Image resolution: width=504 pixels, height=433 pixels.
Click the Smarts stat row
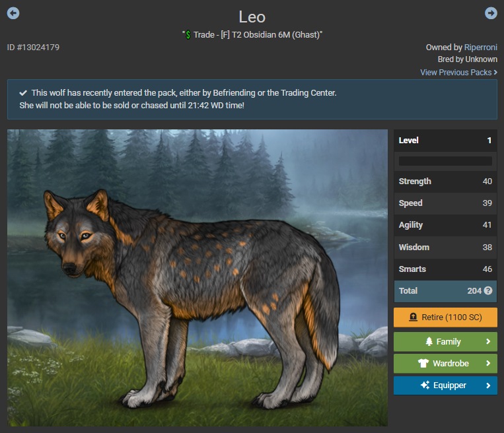coord(445,269)
